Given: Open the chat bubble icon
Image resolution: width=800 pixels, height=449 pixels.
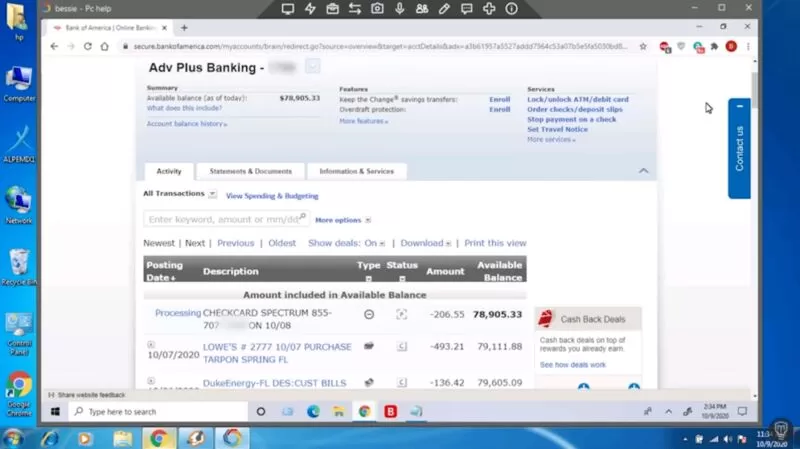Looking at the screenshot, I should [466, 9].
